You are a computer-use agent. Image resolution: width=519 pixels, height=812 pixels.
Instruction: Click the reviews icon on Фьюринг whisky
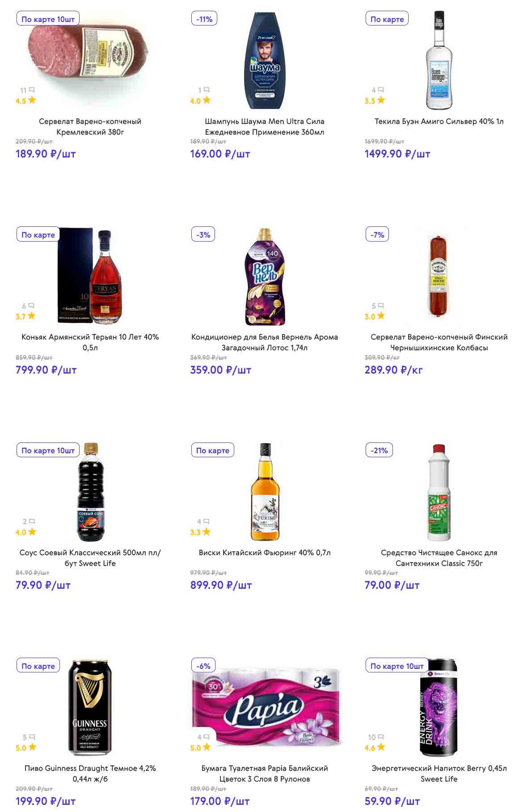coord(206,522)
